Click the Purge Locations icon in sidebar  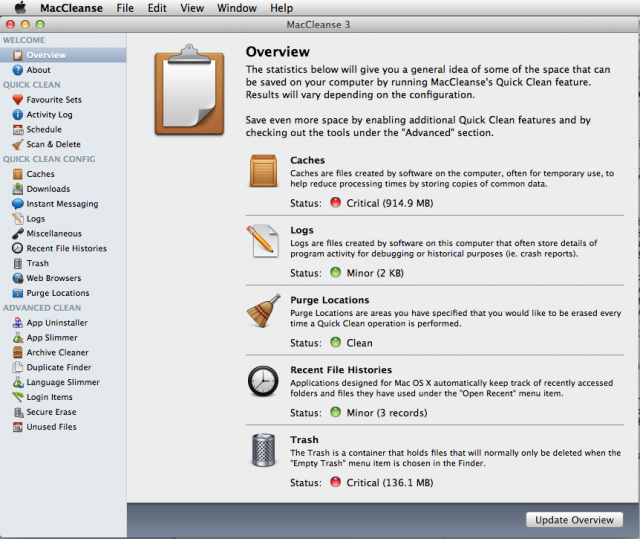pyautogui.click(x=18, y=293)
